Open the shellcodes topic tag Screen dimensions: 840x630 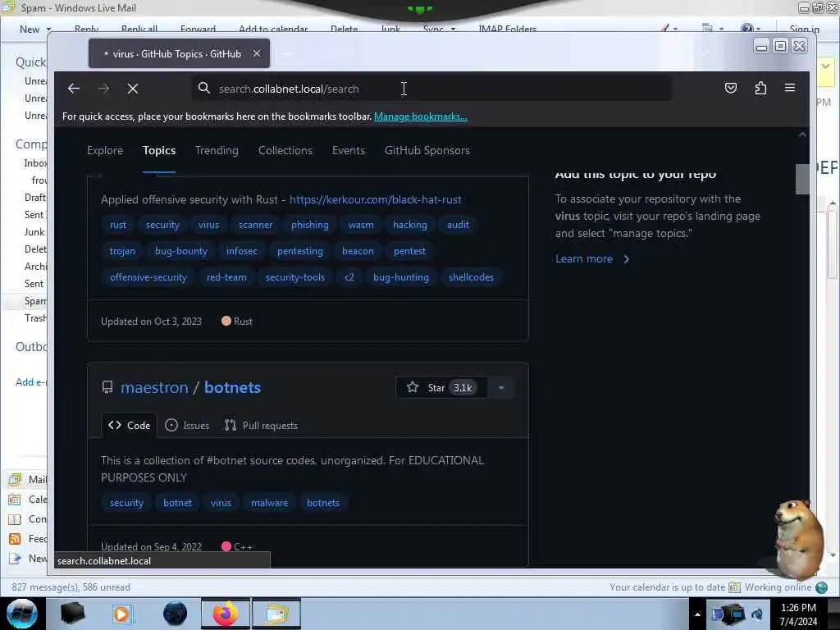click(471, 277)
